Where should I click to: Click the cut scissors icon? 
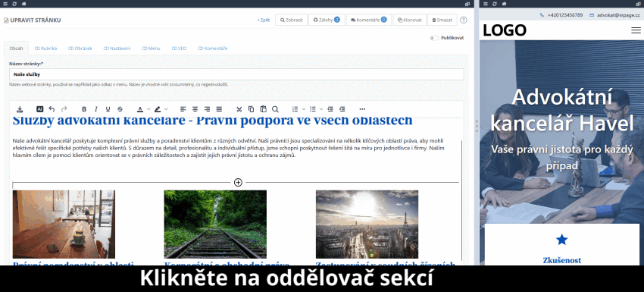[239, 109]
